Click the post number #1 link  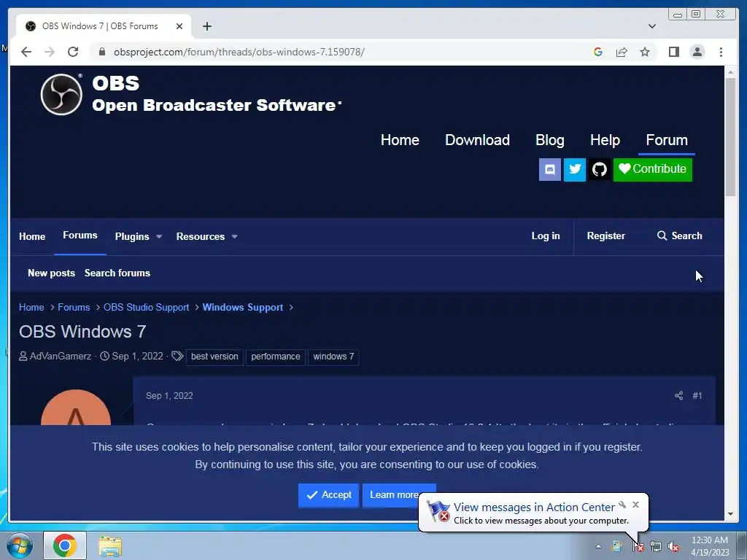tap(697, 396)
